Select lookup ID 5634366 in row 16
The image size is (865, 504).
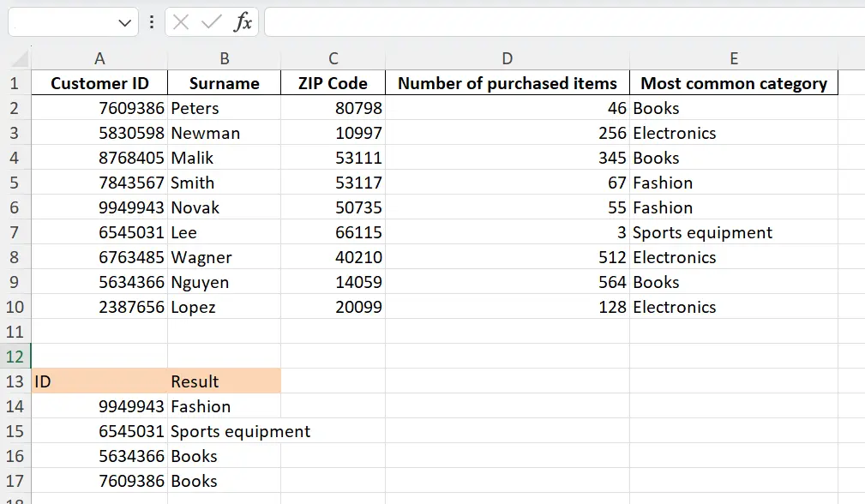point(99,455)
